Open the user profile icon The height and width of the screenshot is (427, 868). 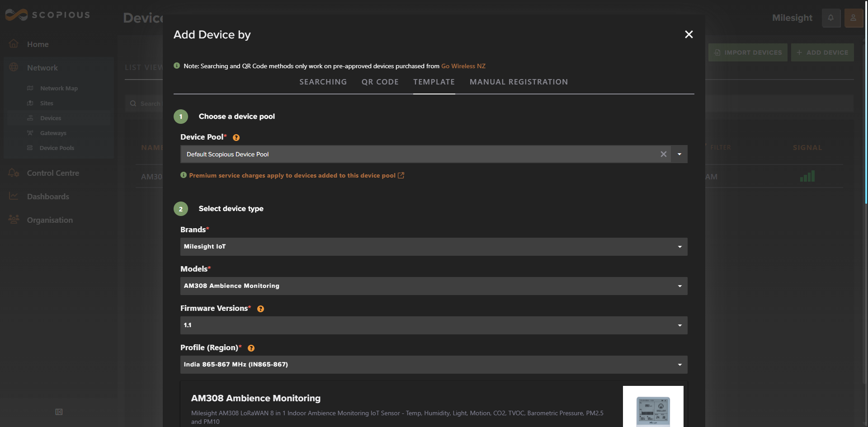854,18
